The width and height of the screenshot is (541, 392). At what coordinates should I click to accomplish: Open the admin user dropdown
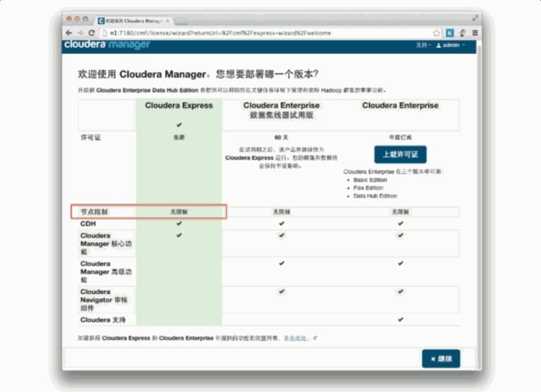pyautogui.click(x=451, y=46)
